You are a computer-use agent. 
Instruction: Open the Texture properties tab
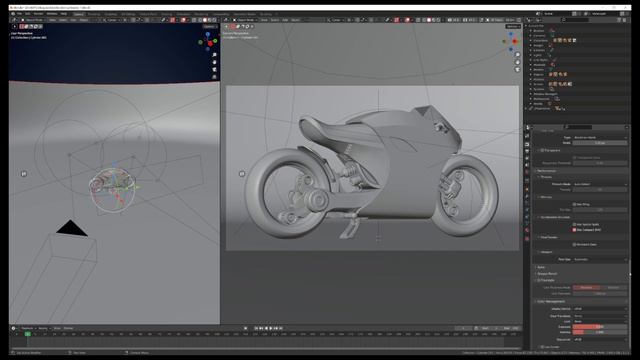[527, 238]
